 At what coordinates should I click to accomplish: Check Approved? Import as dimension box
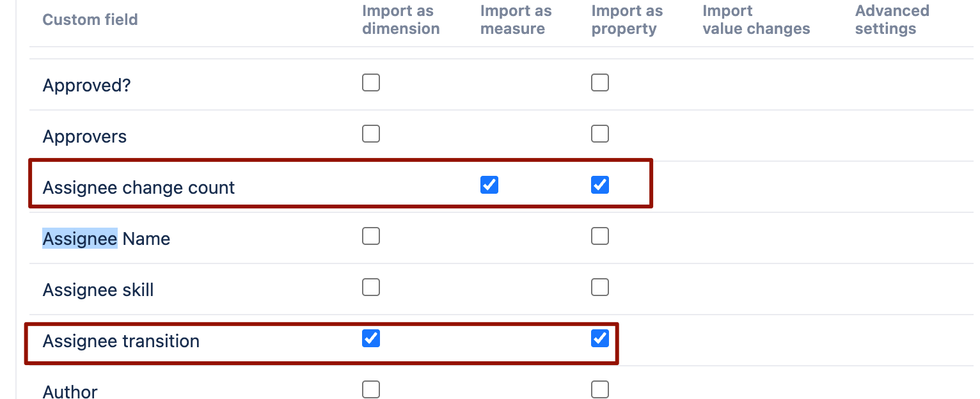(x=371, y=82)
